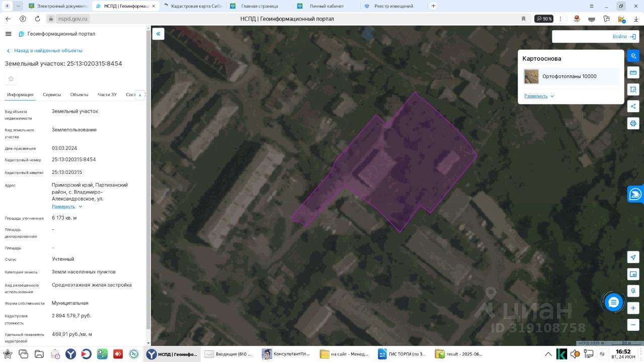Expand the Картооснова list with Развернуть
Screen dimensions: 644x362
[x=539, y=96]
